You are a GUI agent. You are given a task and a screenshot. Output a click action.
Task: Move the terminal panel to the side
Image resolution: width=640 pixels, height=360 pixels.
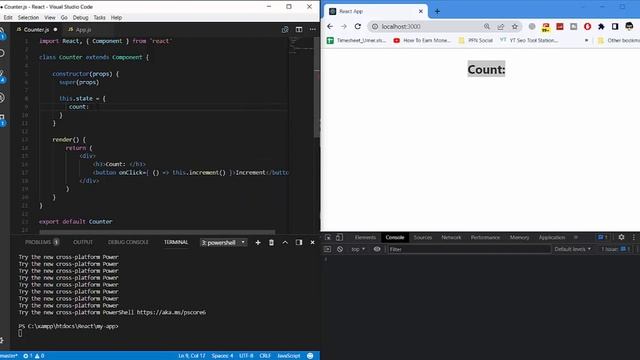[x=299, y=242]
